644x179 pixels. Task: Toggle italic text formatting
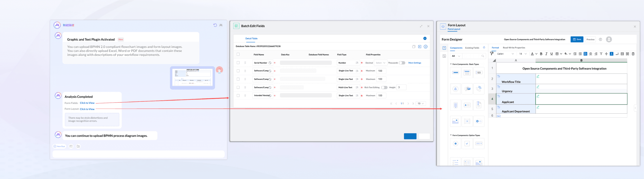(546, 54)
